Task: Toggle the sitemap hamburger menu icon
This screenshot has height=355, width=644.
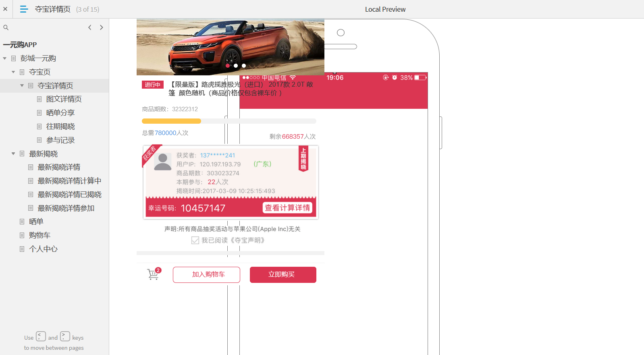Action: tap(24, 9)
